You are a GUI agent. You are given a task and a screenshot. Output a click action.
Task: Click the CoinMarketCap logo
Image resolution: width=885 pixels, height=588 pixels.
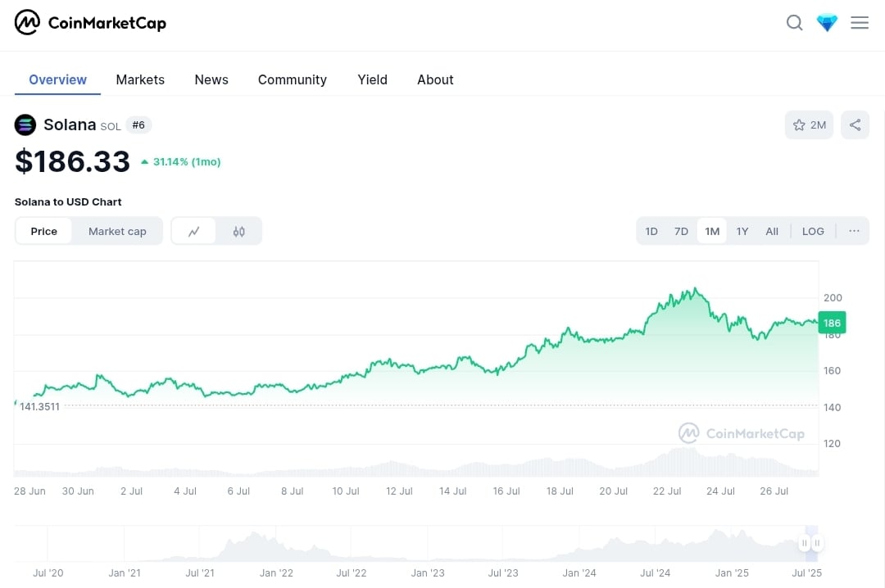click(90, 23)
